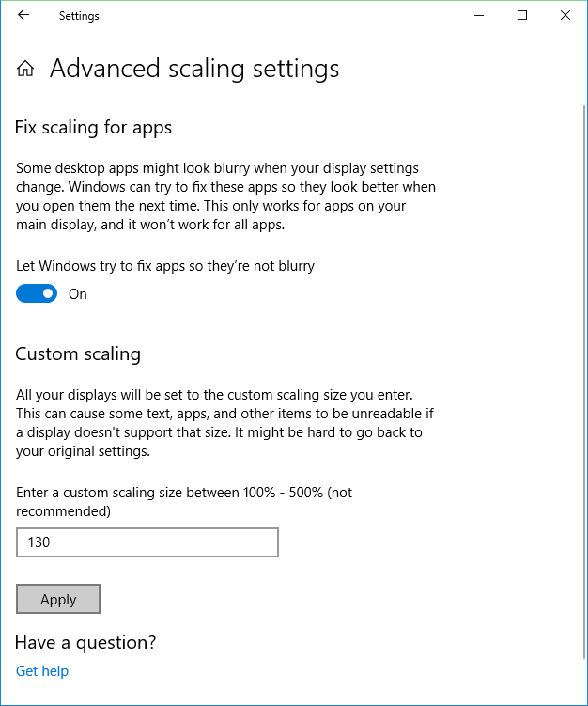Screen dimensions: 588x706
Task: Click the "Let Windows try to fix apps" label
Action: pos(165,266)
